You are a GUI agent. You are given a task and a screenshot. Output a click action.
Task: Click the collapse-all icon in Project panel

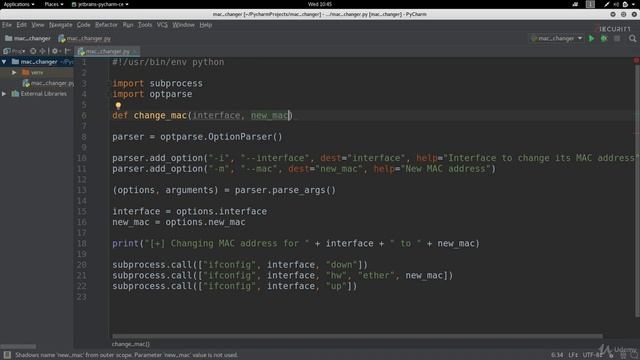[42, 51]
